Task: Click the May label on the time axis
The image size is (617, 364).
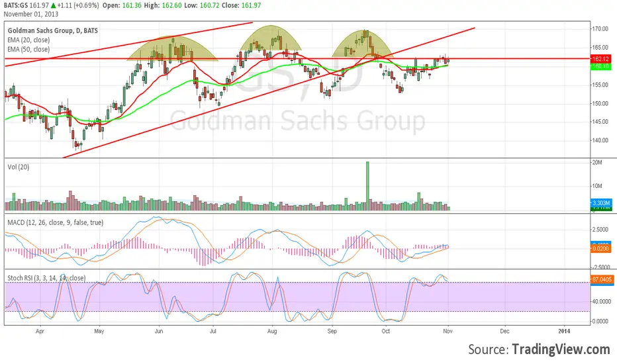Action: tap(99, 332)
